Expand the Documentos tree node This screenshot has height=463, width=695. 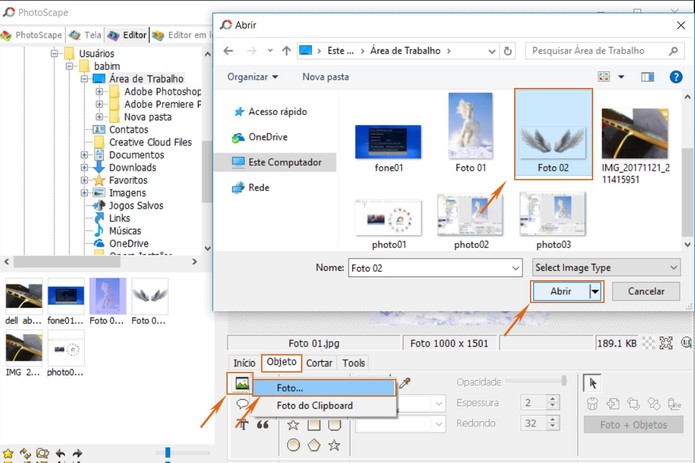point(84,155)
